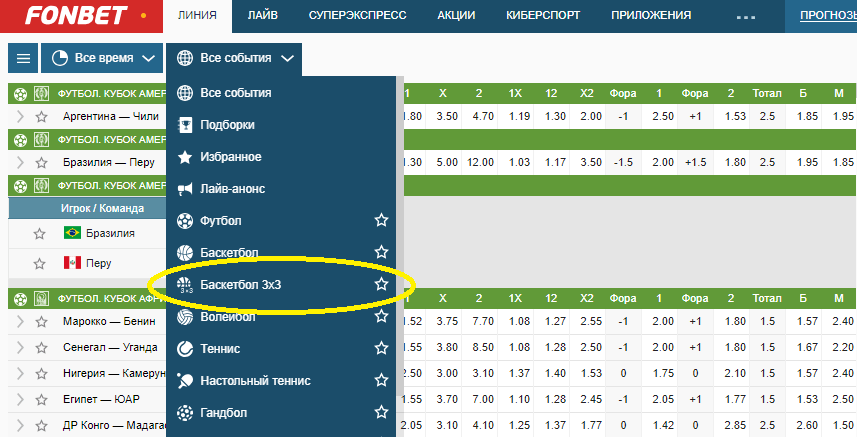
Task: Open the ПРОГНОЗЫ link
Action: coord(828,16)
